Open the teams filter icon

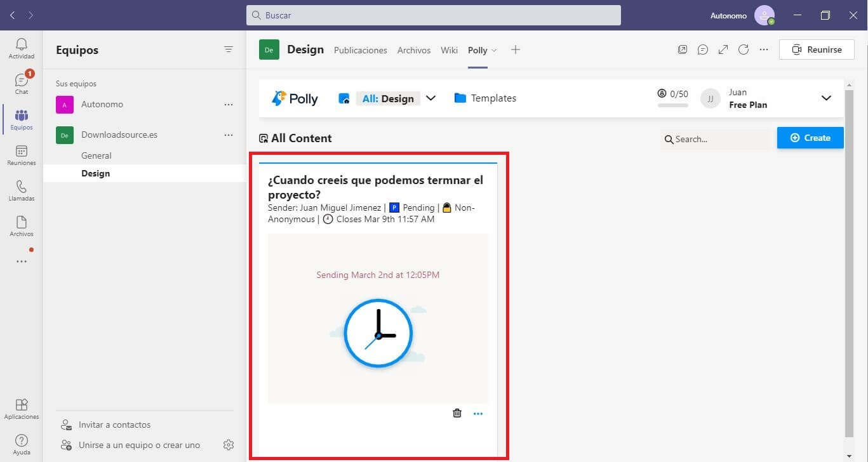click(x=229, y=49)
